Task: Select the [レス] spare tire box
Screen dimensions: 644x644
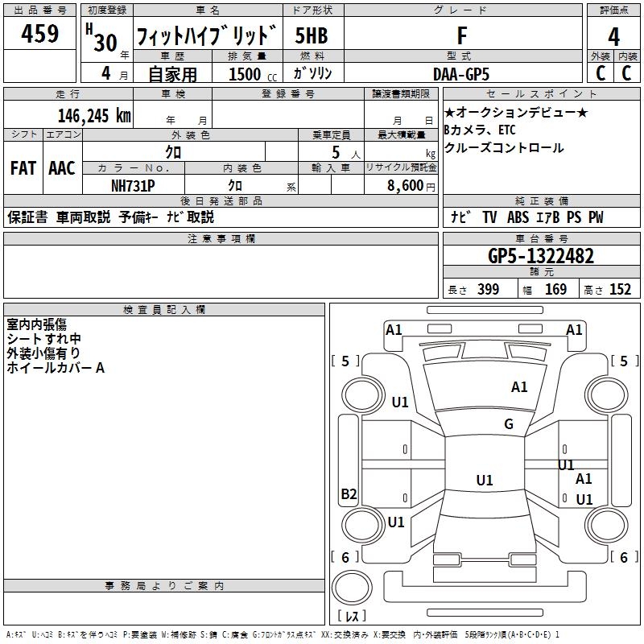Action: [351, 617]
